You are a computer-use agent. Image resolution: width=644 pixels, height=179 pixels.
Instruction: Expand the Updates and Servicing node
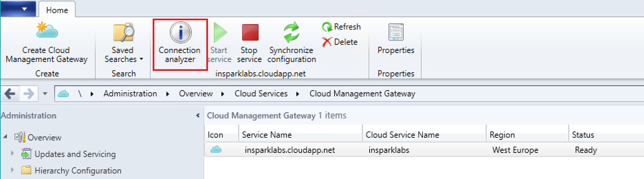click(x=13, y=154)
